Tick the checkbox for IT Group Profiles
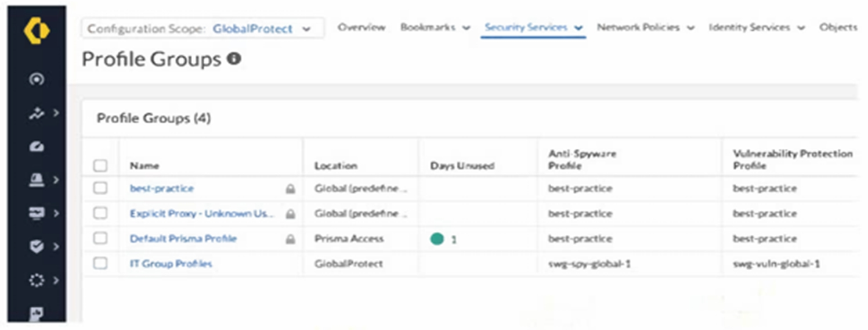This screenshot has width=868, height=330. click(x=100, y=263)
